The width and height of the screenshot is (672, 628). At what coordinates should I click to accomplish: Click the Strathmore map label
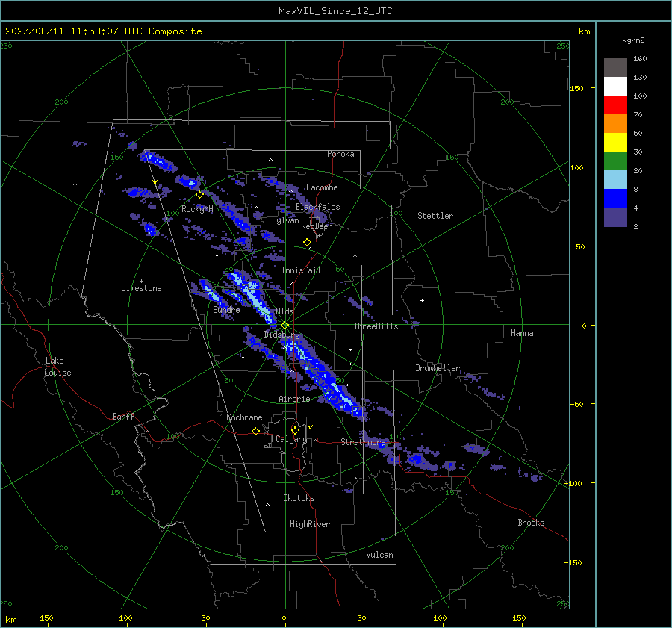tap(363, 442)
